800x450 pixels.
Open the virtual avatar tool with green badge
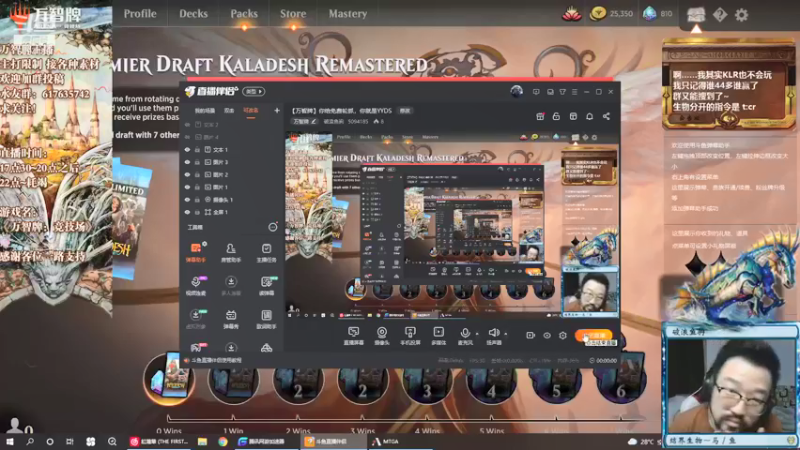point(196,319)
